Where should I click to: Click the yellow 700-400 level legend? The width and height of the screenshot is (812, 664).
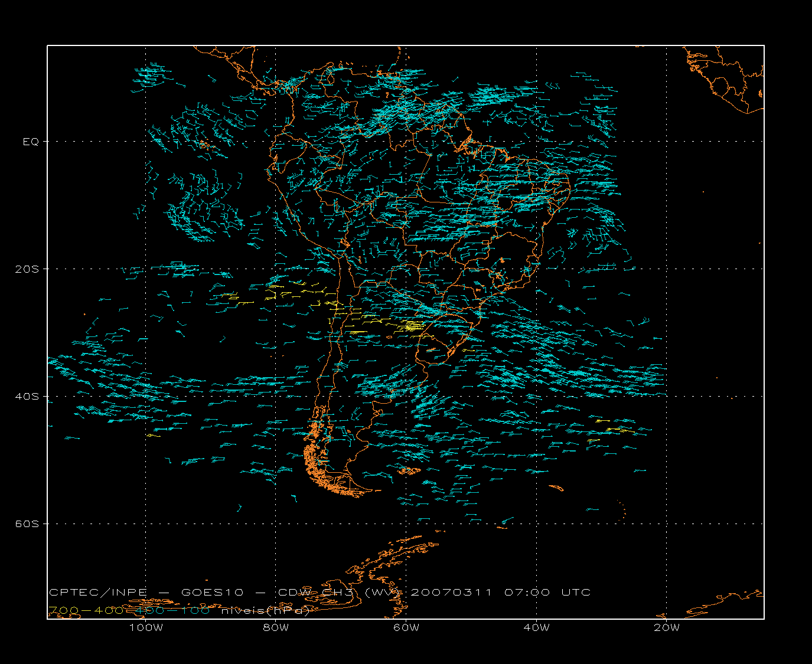click(x=86, y=611)
